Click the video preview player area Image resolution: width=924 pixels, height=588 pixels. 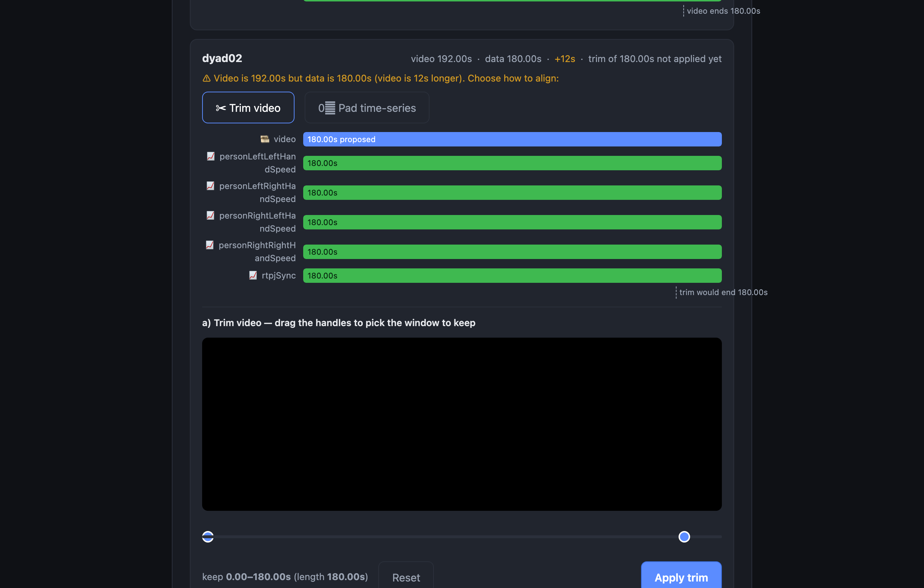coord(462,424)
